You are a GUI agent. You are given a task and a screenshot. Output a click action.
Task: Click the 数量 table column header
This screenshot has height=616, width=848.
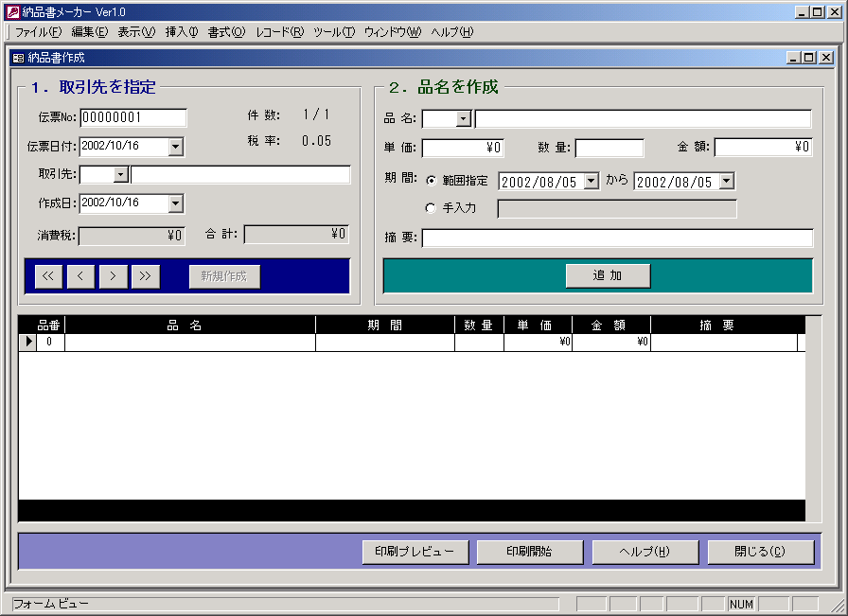click(x=479, y=326)
